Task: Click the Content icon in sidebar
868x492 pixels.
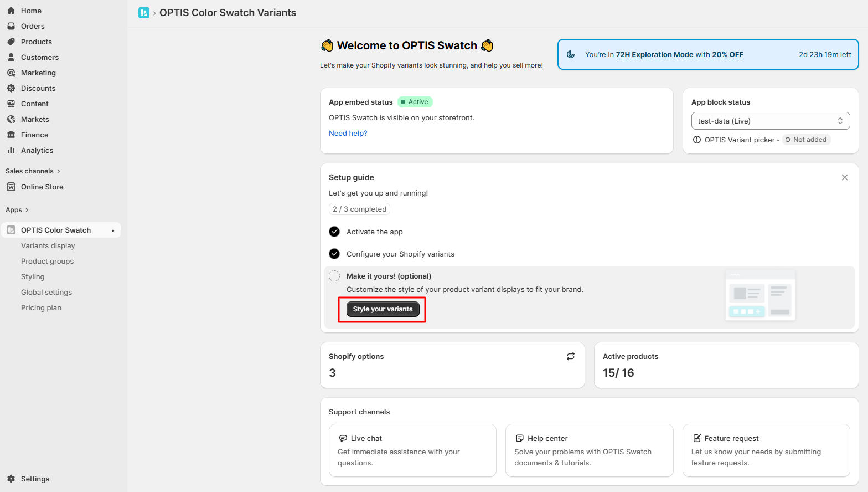Action: pos(11,104)
